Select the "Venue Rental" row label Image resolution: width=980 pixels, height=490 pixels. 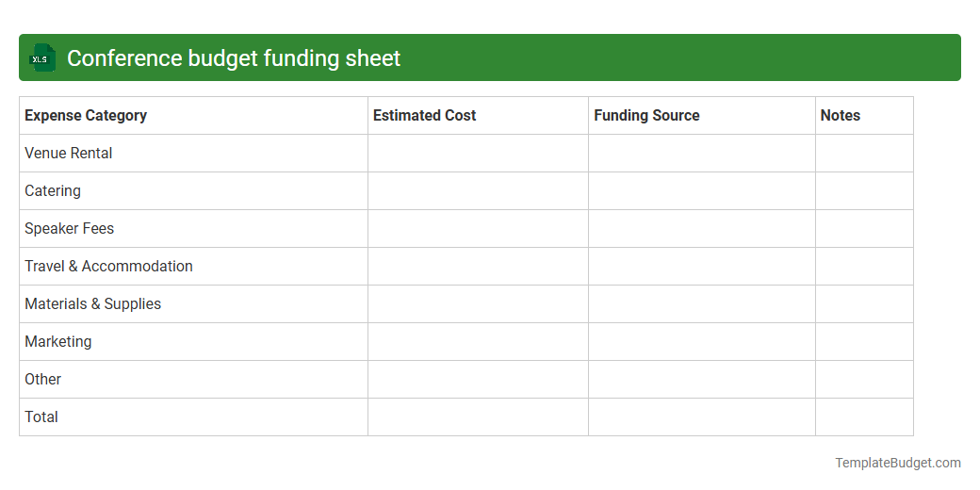[x=68, y=153]
